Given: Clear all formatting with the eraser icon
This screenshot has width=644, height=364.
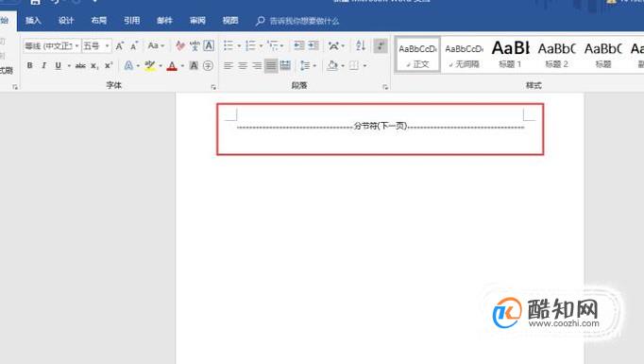Looking at the screenshot, I should tap(180, 45).
